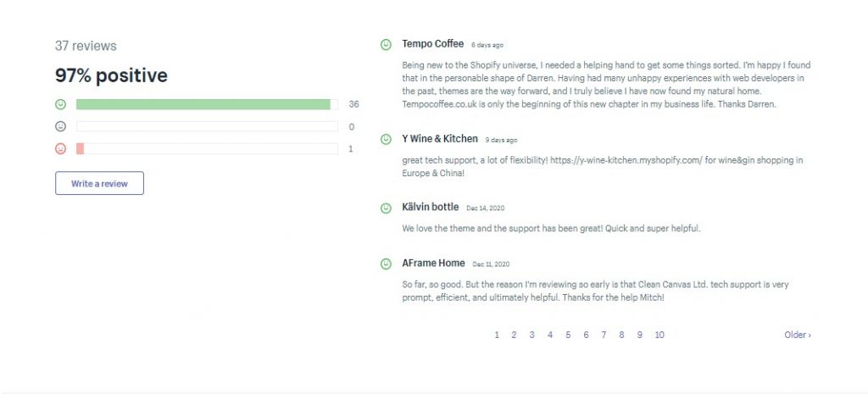Image resolution: width=868 pixels, height=394 pixels.
Task: Click the green positive reviews bar
Action: point(207,104)
